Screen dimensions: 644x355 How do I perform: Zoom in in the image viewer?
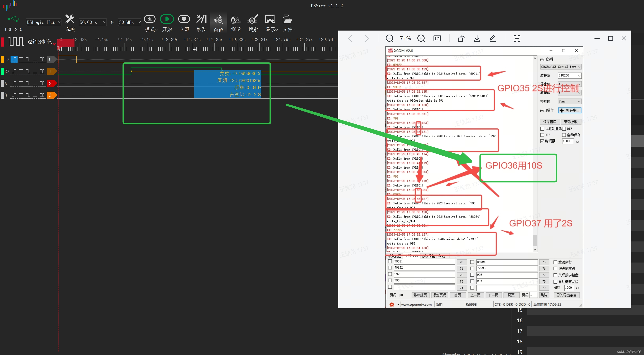point(421,38)
